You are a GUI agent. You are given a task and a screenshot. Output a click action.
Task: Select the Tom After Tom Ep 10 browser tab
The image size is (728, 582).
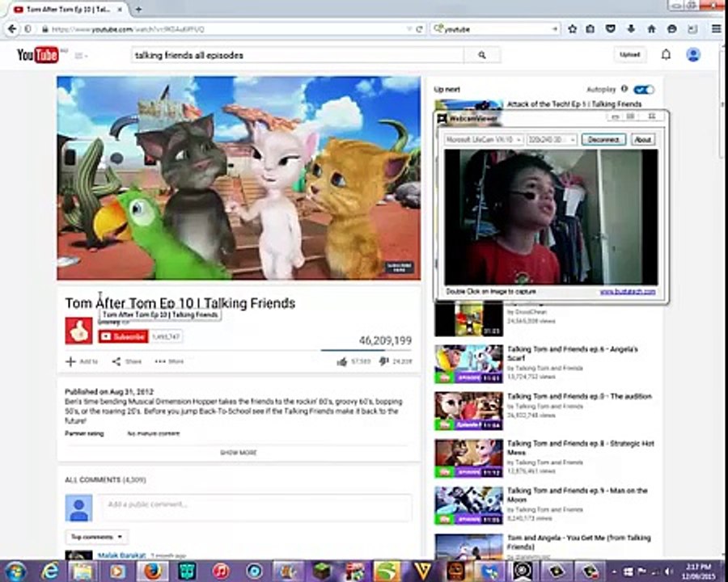coord(67,9)
